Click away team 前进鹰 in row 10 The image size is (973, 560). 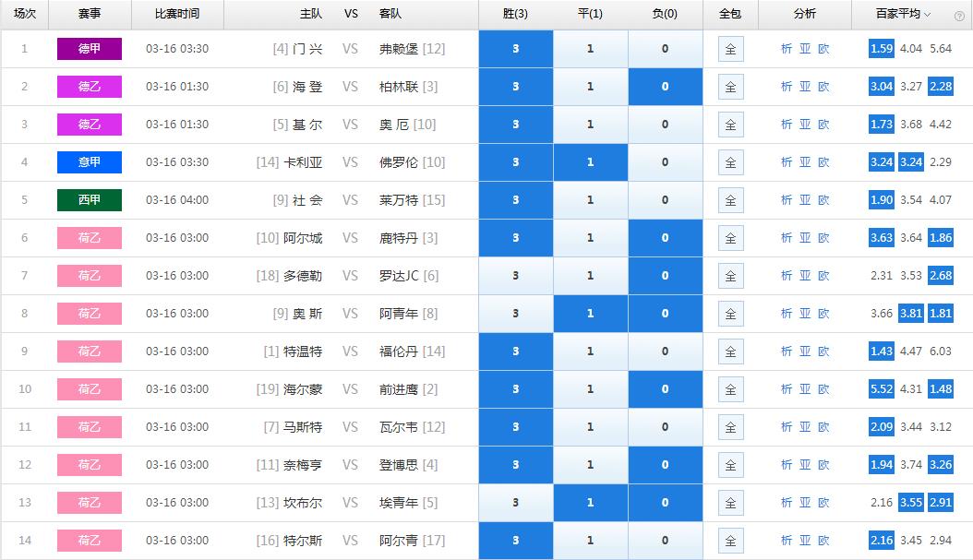pos(399,389)
